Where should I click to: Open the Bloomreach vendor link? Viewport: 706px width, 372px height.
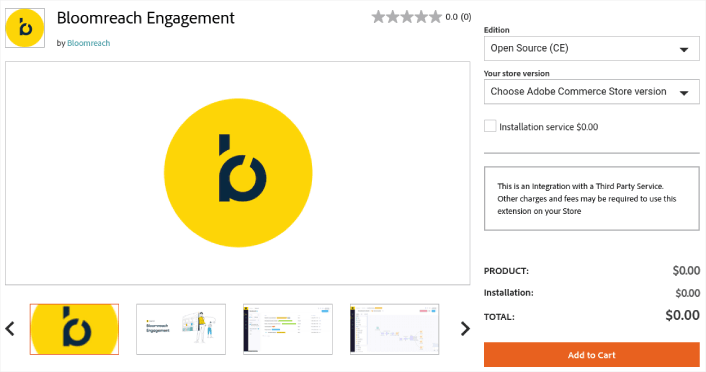tap(89, 43)
